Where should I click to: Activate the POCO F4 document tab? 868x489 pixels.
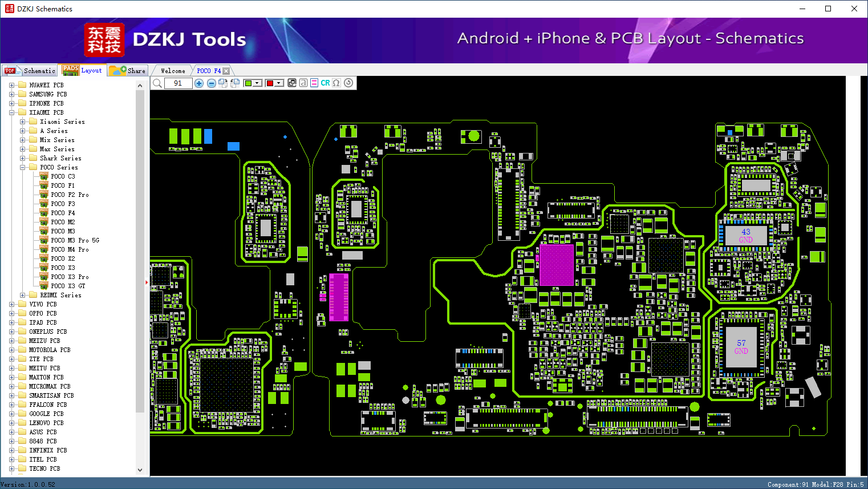coord(209,71)
